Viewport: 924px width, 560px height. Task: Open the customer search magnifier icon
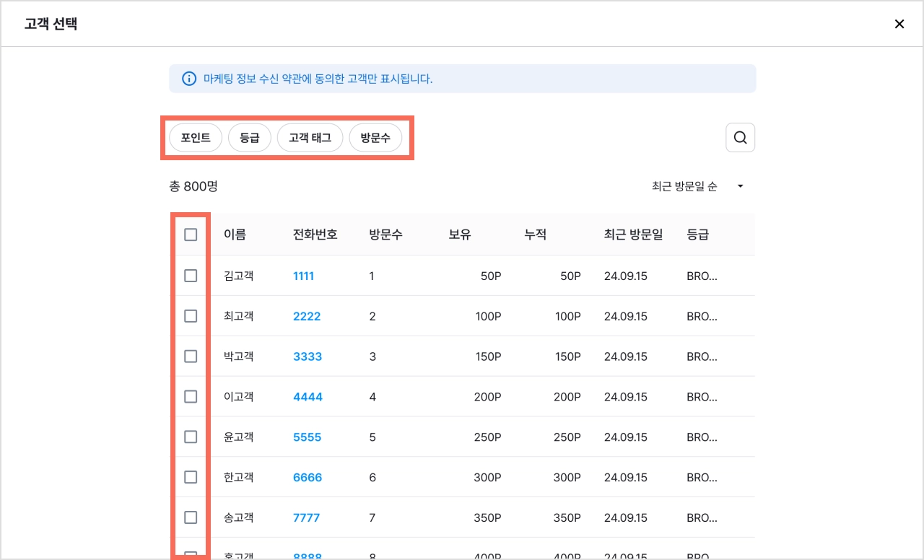[x=740, y=138]
